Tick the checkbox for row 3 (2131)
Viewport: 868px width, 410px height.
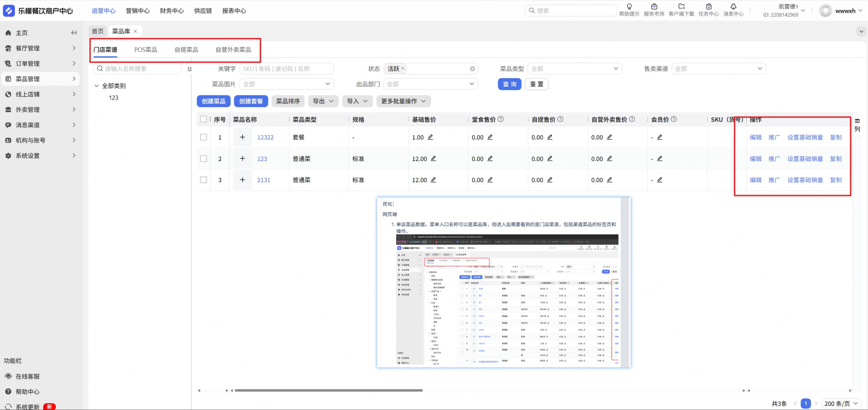[x=204, y=180]
